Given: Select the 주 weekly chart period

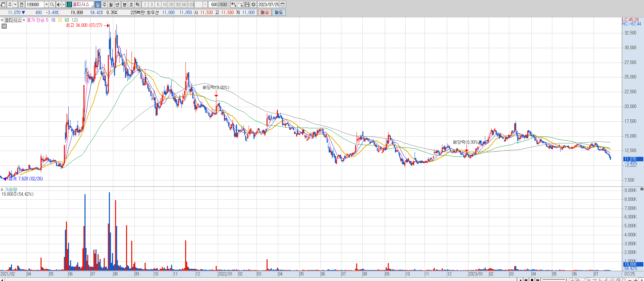Looking at the screenshot, I should click(x=104, y=4).
